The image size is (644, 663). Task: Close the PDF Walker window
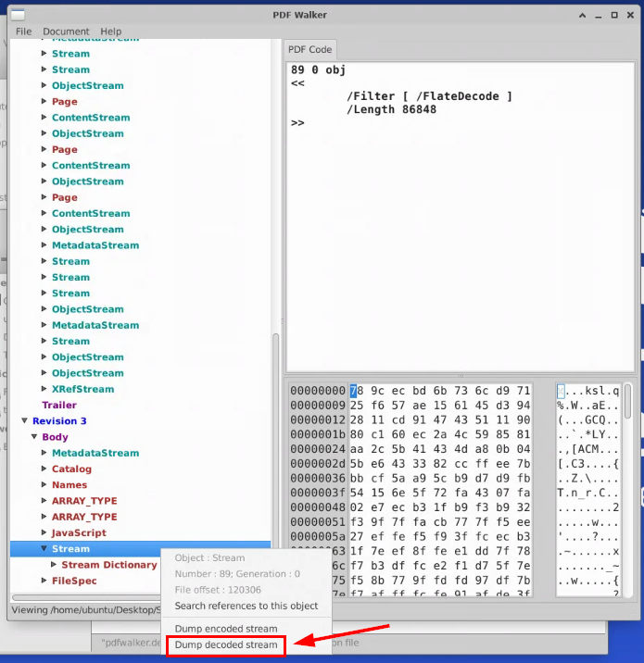(630, 15)
